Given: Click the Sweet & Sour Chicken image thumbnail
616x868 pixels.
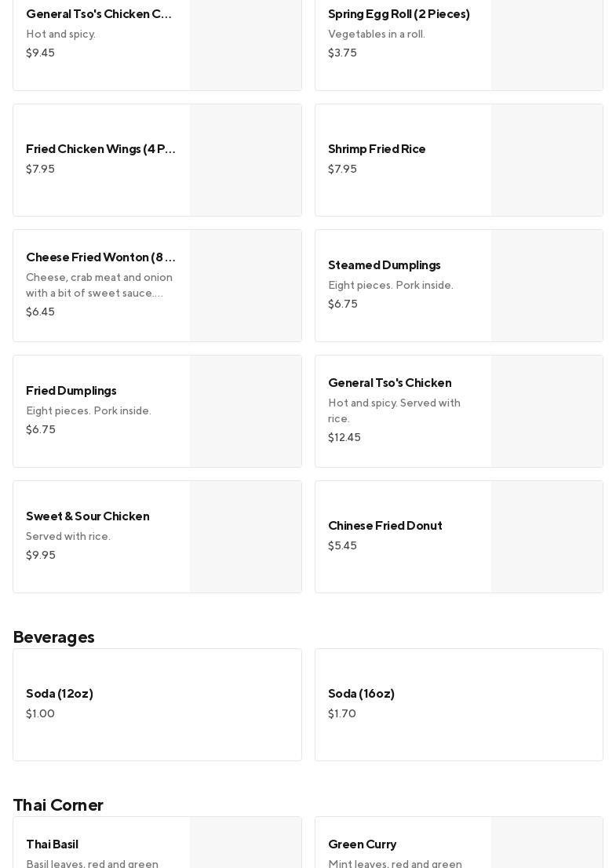Looking at the screenshot, I should tap(246, 537).
